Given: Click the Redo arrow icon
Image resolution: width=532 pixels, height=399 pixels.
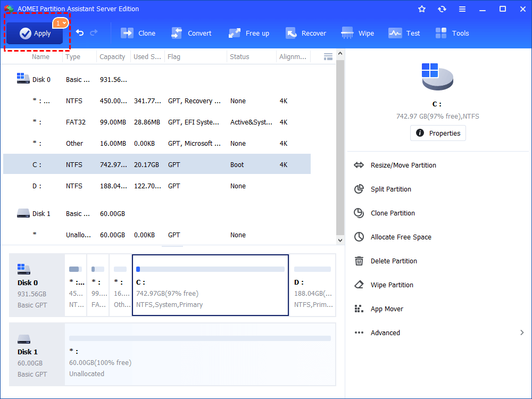Looking at the screenshot, I should point(94,32).
